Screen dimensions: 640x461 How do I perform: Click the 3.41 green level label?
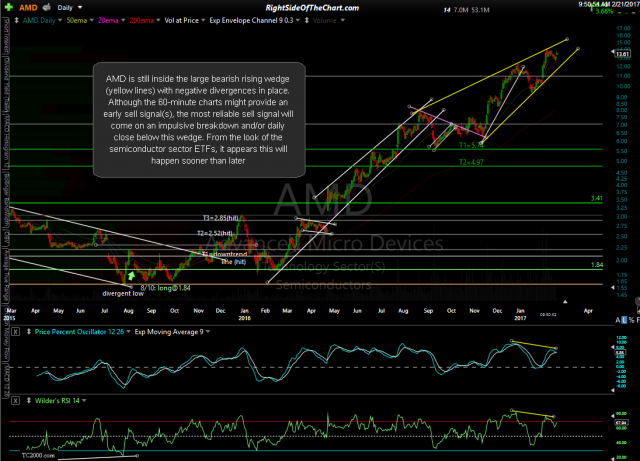pyautogui.click(x=597, y=198)
